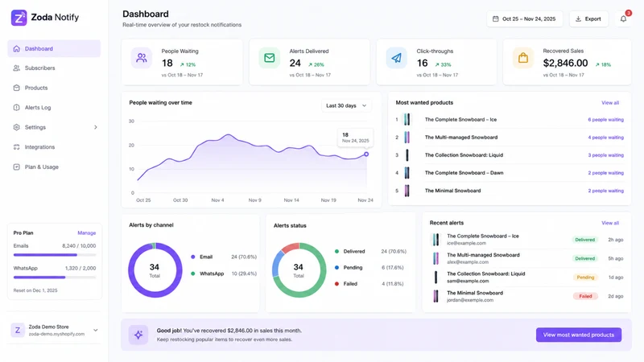Click the WhatsApp usage progress bar
The image size is (644, 362).
pos(55,277)
